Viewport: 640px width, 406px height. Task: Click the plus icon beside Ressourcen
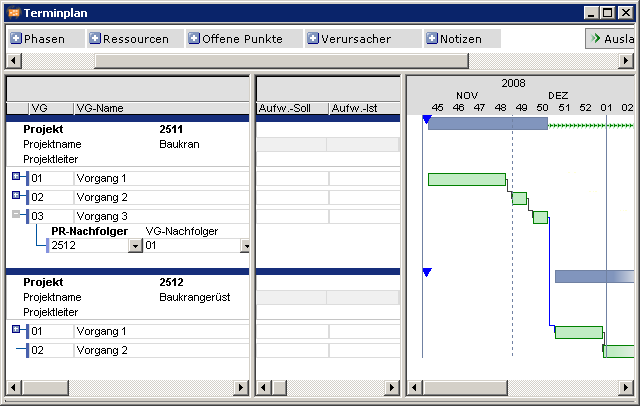(x=95, y=39)
